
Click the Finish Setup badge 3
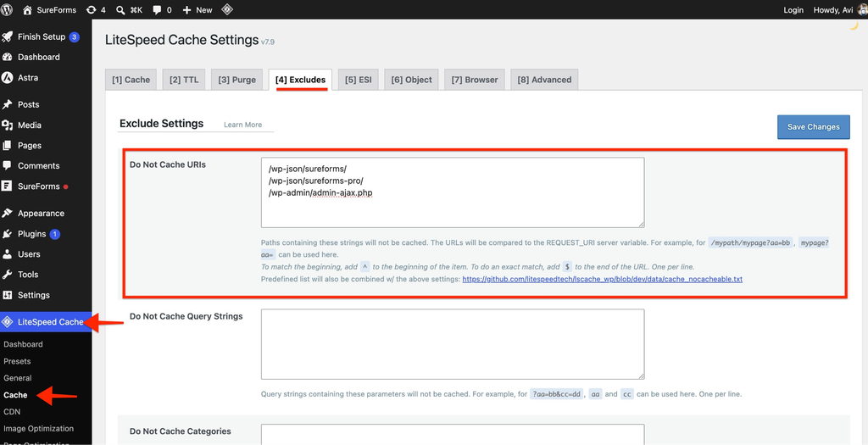(75, 37)
